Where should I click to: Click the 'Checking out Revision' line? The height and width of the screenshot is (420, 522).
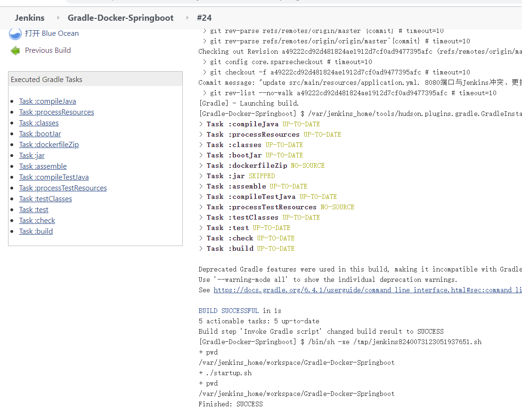point(360,52)
